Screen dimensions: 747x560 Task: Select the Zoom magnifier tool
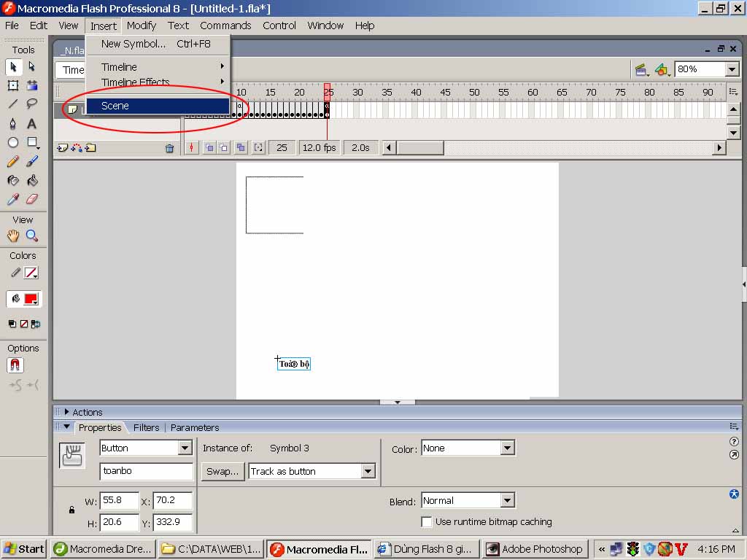point(32,236)
